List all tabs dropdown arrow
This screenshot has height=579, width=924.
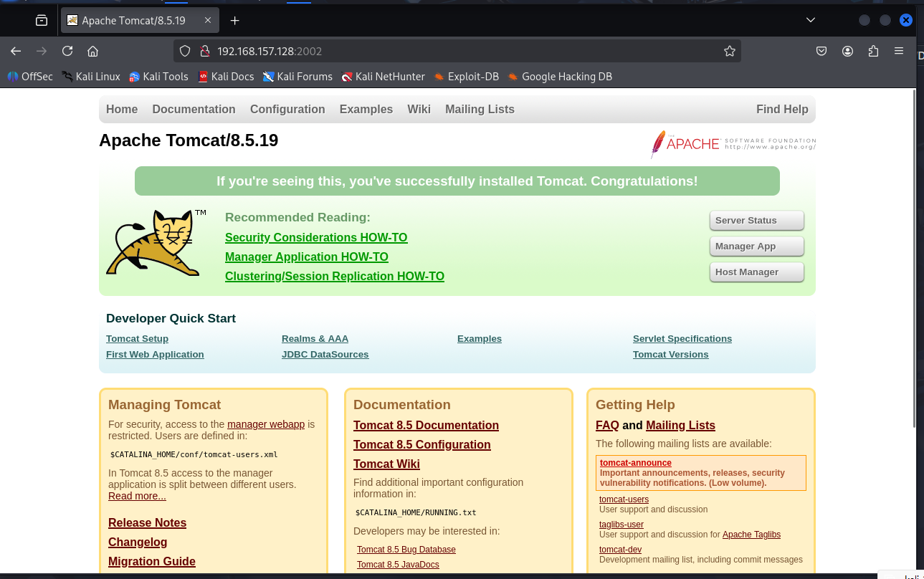click(811, 20)
